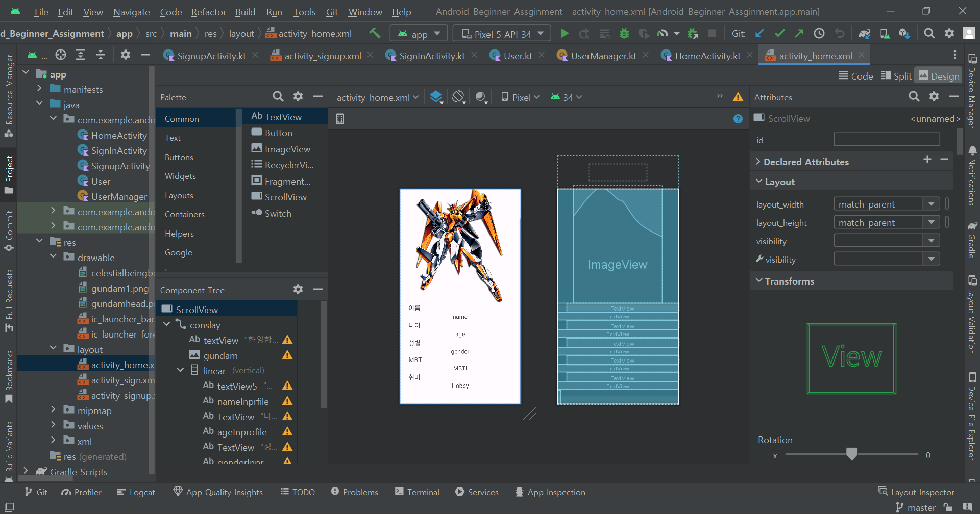
Task: Switch editor to Split view
Action: click(x=896, y=76)
